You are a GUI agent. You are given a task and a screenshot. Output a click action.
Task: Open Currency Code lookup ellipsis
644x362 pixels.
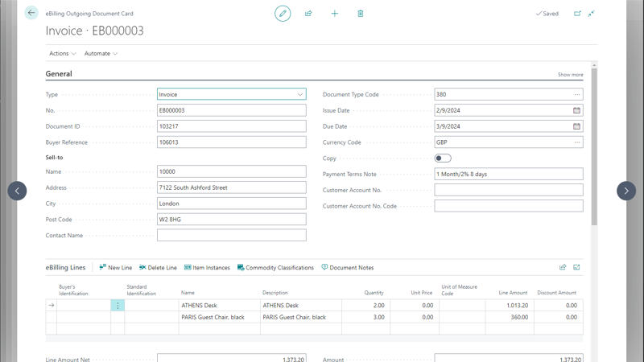576,142
